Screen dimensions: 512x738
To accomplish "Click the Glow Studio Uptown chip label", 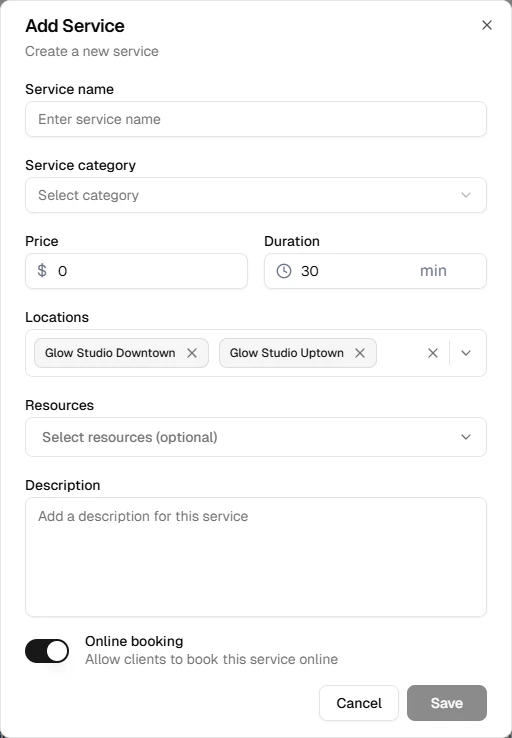I will [x=287, y=353].
